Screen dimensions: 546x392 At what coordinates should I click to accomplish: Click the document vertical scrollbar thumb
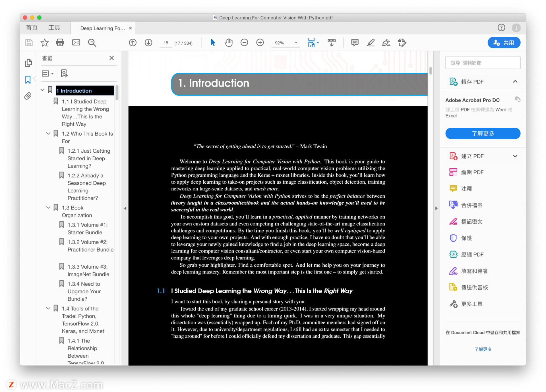point(431,70)
